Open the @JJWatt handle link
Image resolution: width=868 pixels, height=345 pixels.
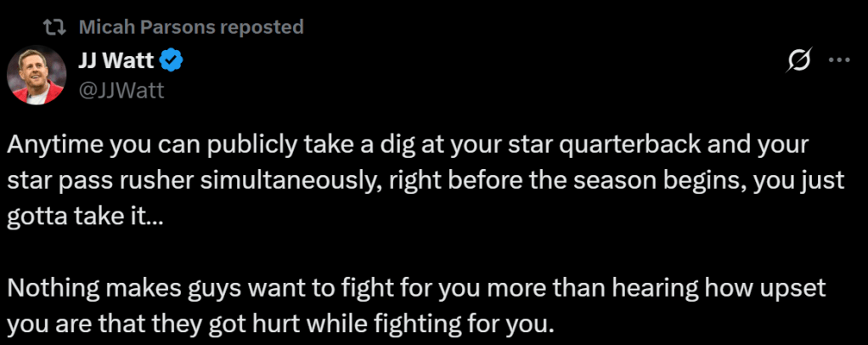[121, 89]
